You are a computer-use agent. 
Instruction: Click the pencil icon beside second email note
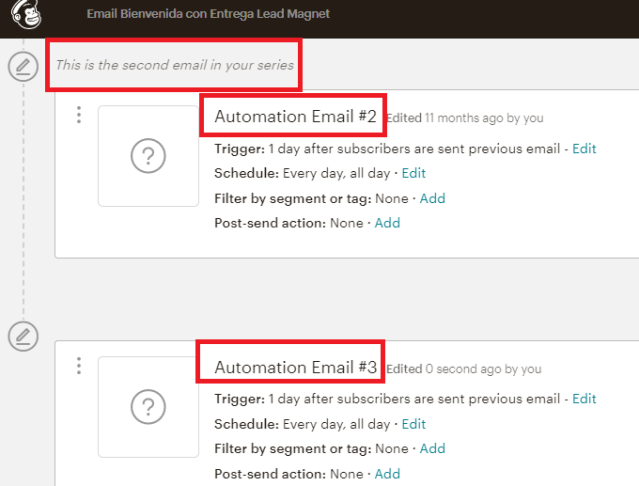click(x=23, y=67)
